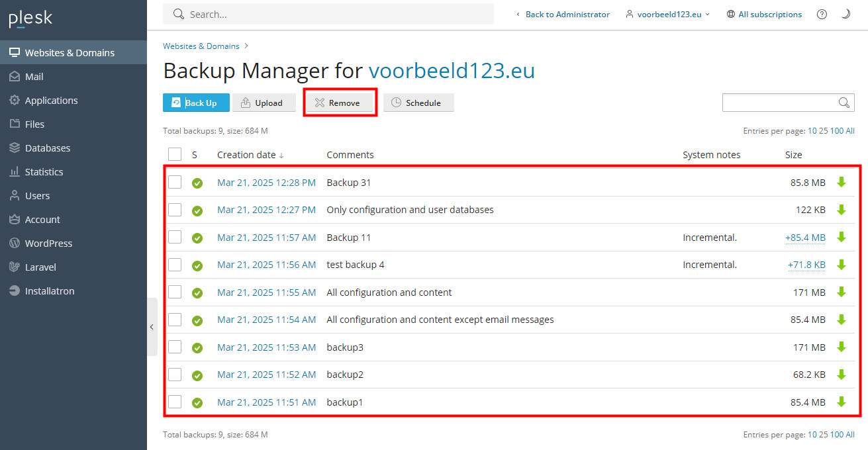Open Laravel in the sidebar

point(73,267)
